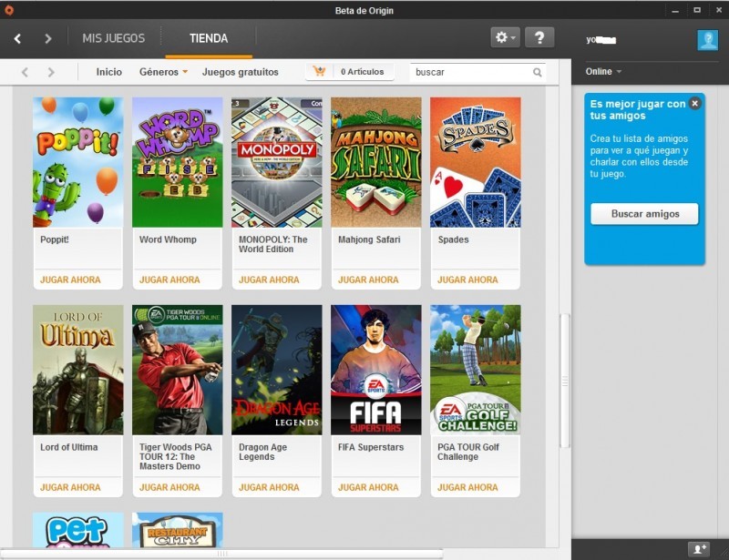729x560 pixels.
Task: Select the Poppit! title text
Action: click(x=55, y=239)
